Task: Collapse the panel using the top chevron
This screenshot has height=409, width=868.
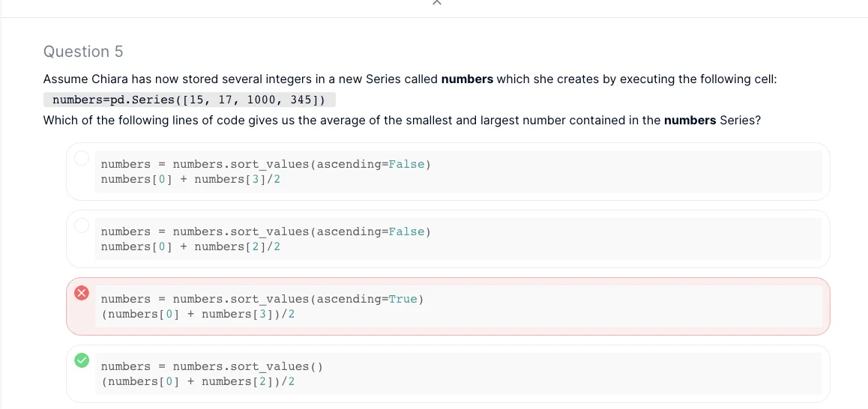Action: pos(437,3)
